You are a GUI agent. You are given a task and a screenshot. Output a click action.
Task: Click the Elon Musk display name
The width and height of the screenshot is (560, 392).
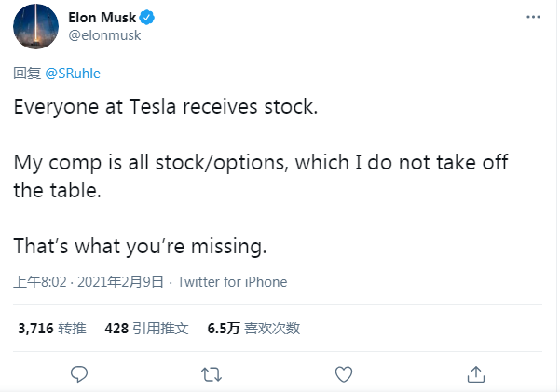(x=102, y=19)
